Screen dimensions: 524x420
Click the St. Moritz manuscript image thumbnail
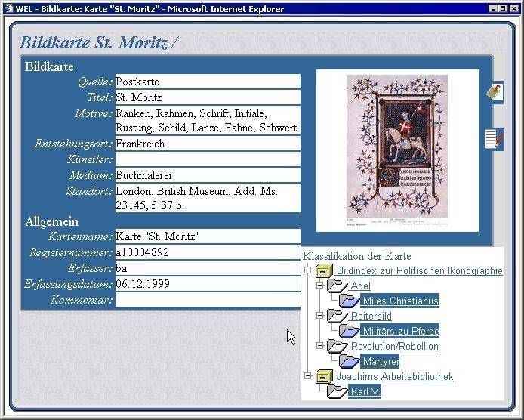pos(397,150)
